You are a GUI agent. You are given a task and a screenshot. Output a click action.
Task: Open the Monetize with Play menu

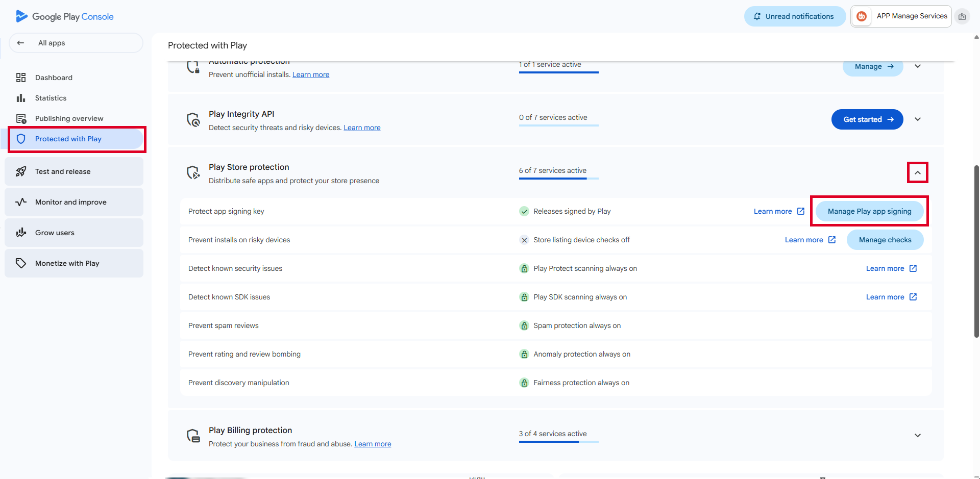74,263
